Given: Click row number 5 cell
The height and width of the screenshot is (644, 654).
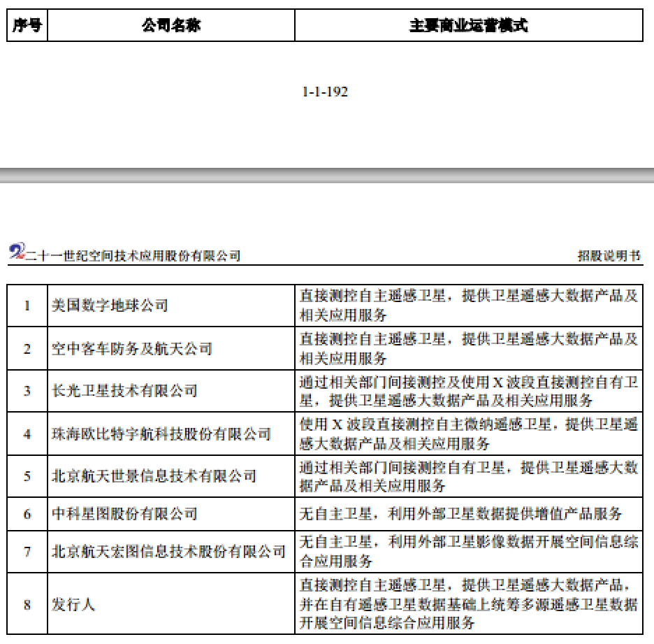Looking at the screenshot, I should click(27, 476).
